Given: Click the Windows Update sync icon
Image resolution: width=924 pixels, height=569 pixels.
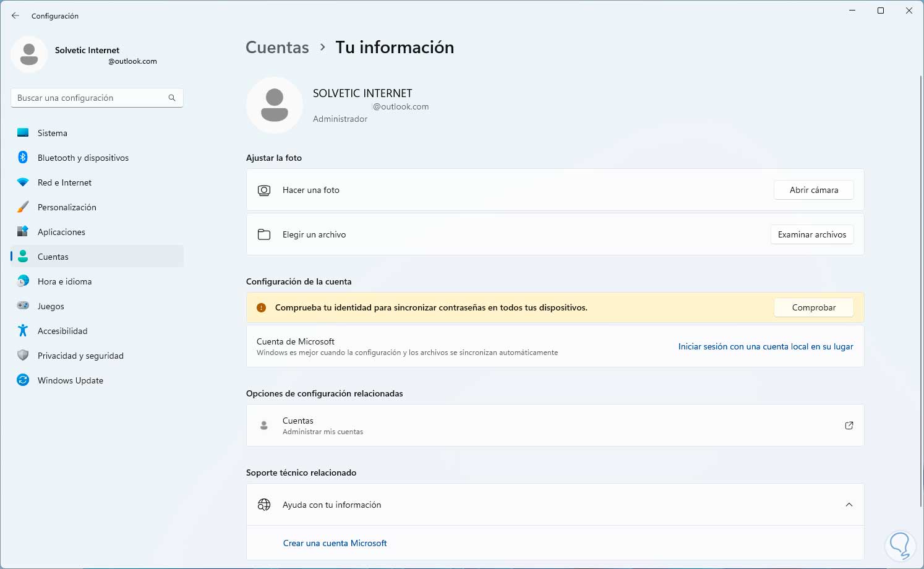Looking at the screenshot, I should pos(23,380).
